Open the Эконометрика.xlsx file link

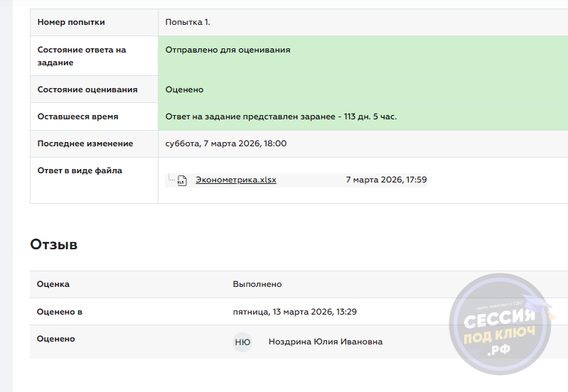[x=236, y=180]
